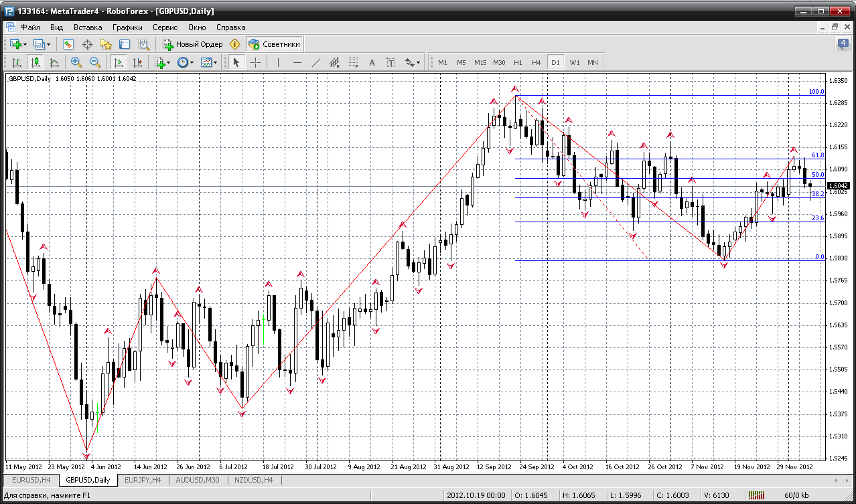
Task: Zoom out of the chart
Action: point(95,62)
